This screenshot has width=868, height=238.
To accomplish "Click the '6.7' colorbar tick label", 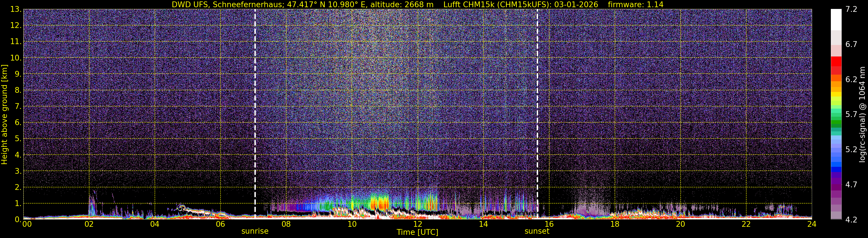I will [851, 44].
